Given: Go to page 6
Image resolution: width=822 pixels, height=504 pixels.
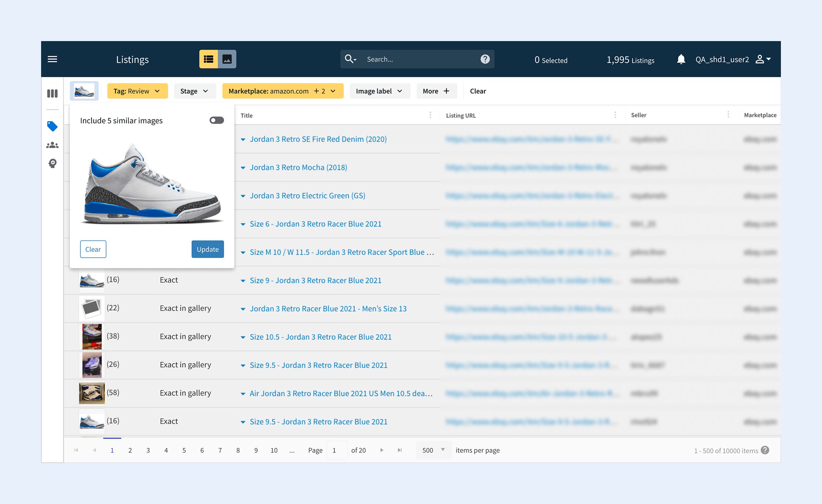Looking at the screenshot, I should 202,450.
